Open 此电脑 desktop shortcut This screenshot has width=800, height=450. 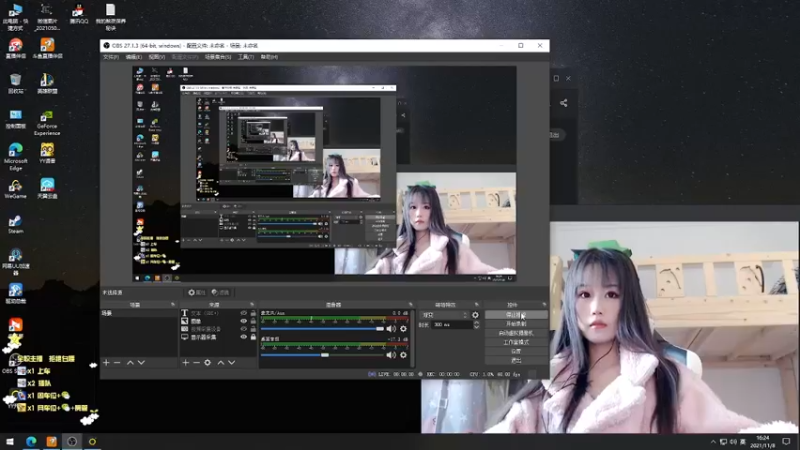tap(15, 17)
